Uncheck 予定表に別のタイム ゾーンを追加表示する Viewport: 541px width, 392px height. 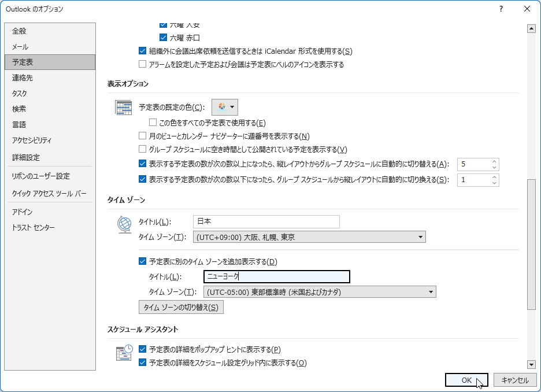142,261
